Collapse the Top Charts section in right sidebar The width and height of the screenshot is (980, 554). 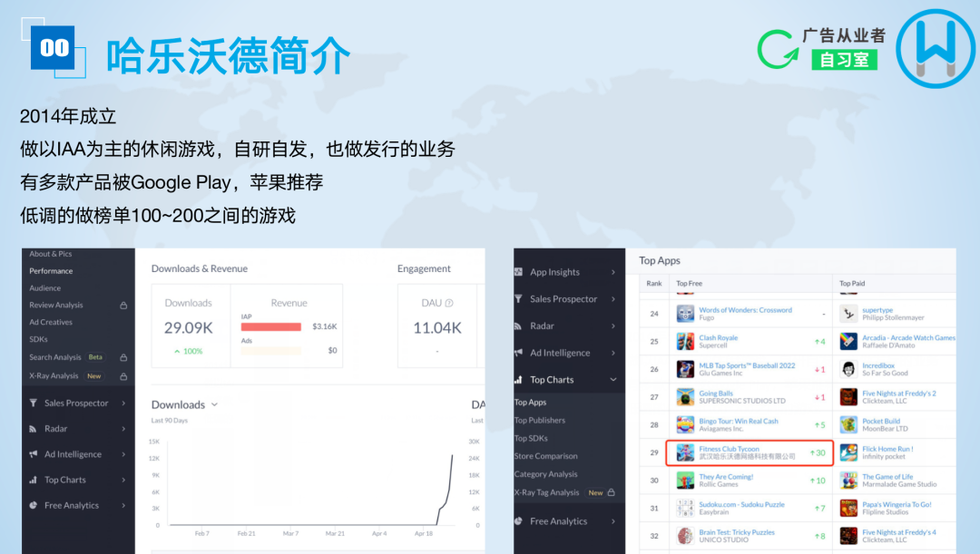[612, 379]
